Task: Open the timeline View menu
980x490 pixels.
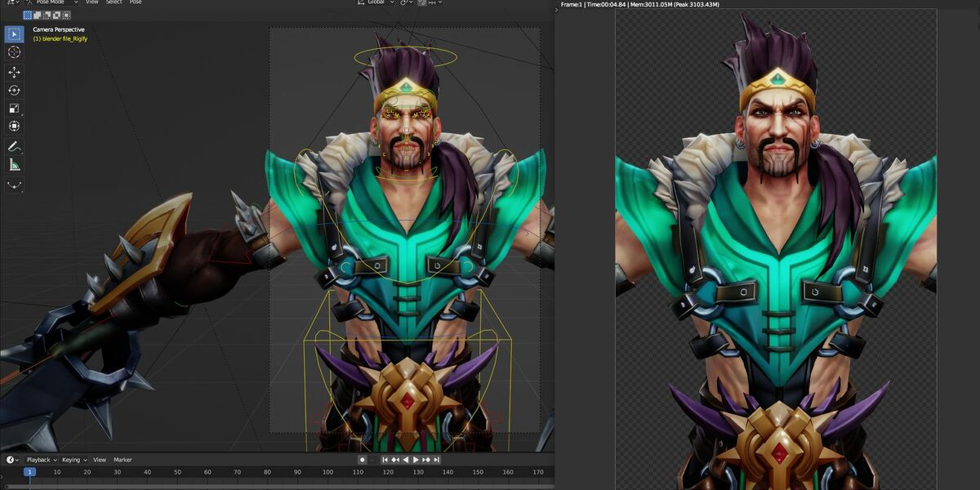Action: 100,460
